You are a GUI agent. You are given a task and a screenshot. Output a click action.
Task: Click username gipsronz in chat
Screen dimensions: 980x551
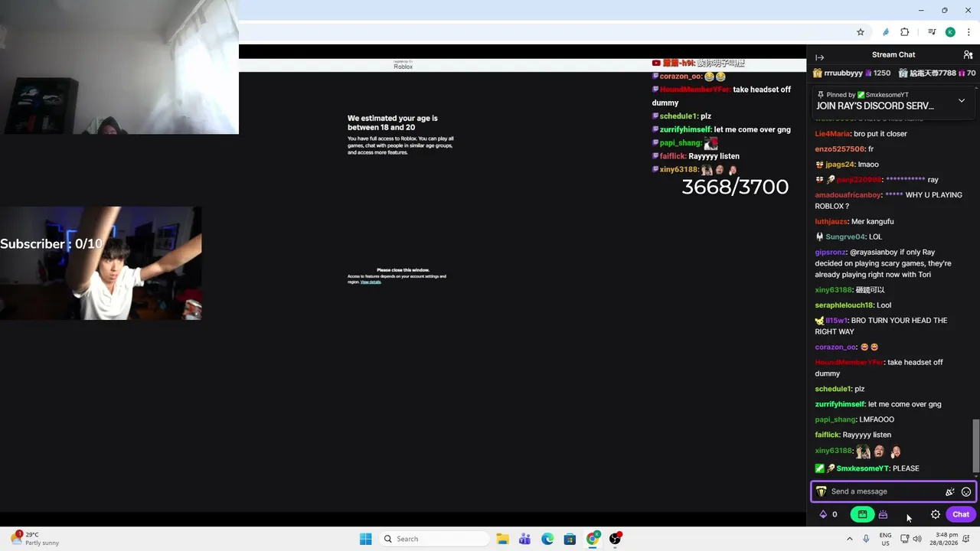click(x=830, y=253)
